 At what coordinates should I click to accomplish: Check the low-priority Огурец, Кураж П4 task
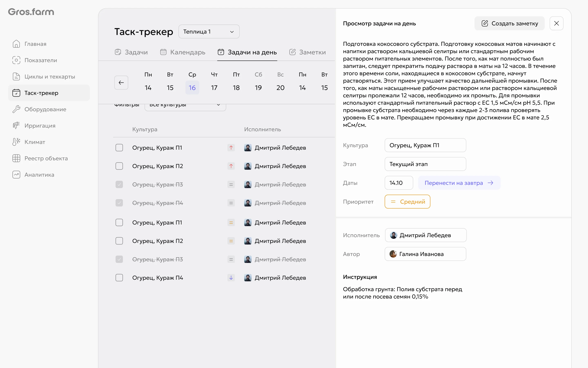click(x=119, y=278)
